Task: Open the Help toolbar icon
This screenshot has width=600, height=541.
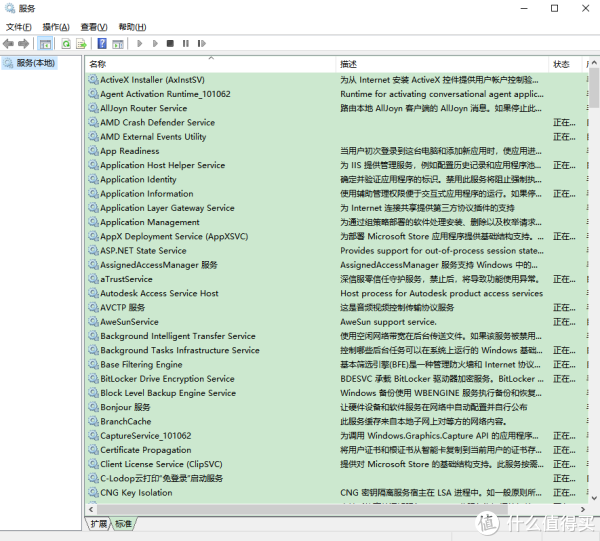Action: 102,44
